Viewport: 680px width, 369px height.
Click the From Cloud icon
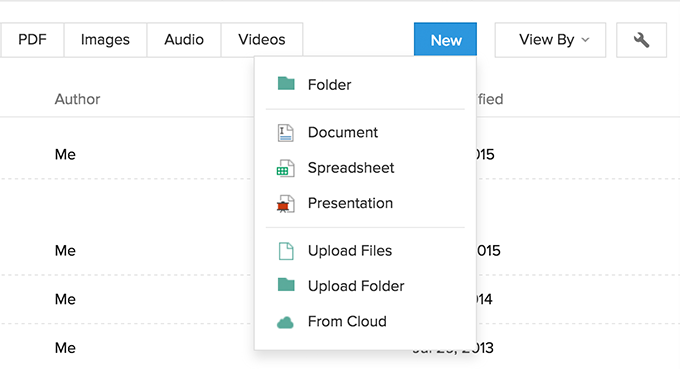pos(285,323)
